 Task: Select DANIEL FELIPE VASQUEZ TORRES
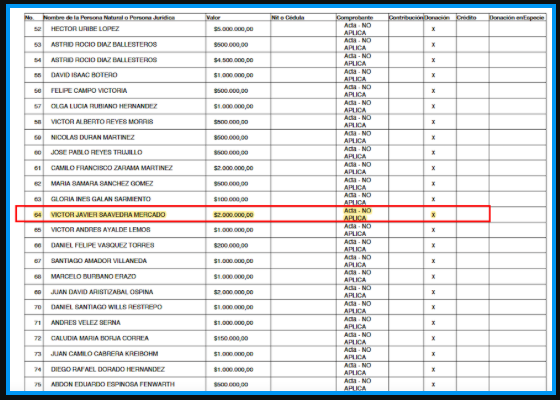102,245
